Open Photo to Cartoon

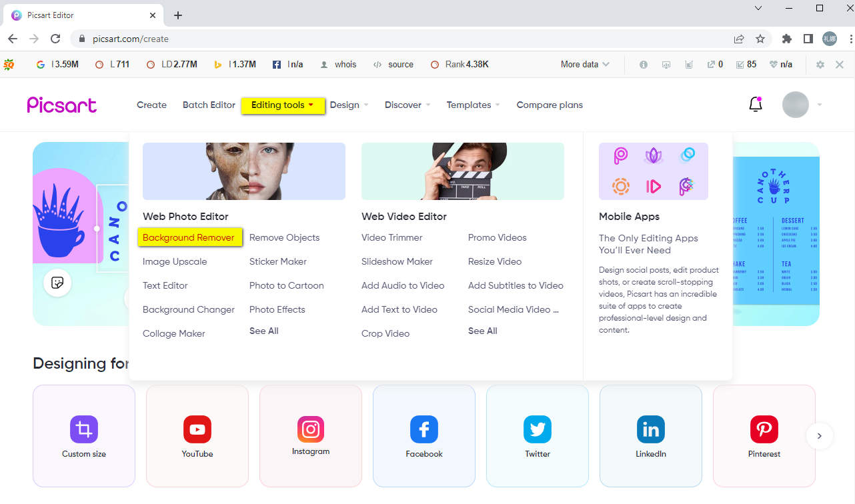(x=287, y=285)
